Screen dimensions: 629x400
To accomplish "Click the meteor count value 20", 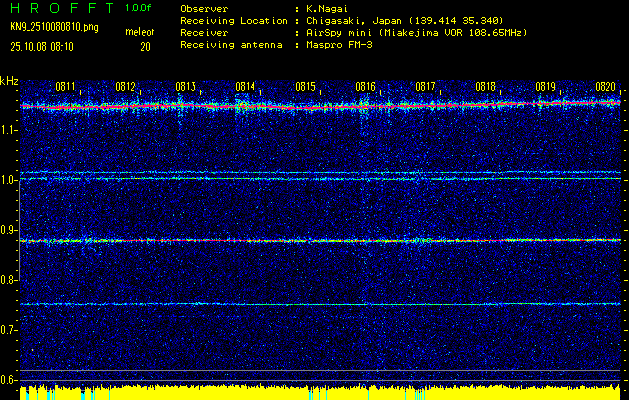I will 146,46.
